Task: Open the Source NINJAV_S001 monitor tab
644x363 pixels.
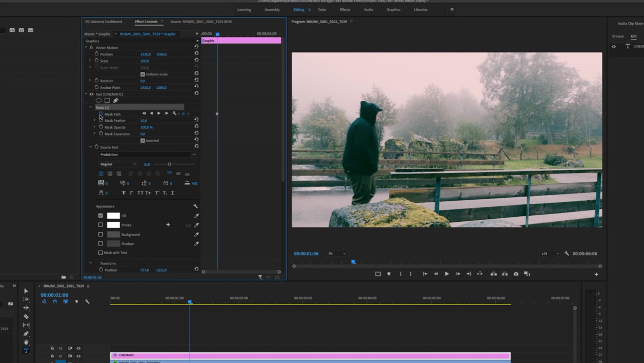Action: pyautogui.click(x=201, y=22)
